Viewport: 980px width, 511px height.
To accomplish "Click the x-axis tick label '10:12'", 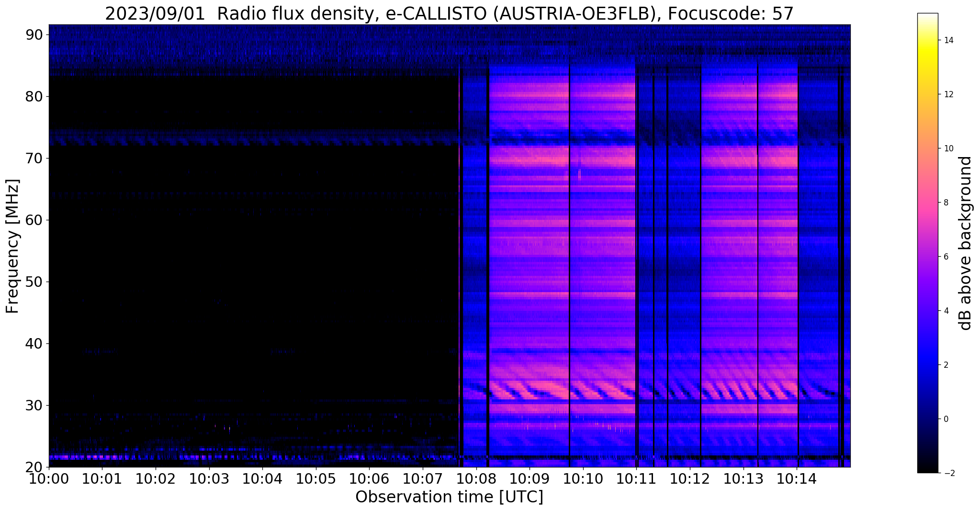I will 690,478.
